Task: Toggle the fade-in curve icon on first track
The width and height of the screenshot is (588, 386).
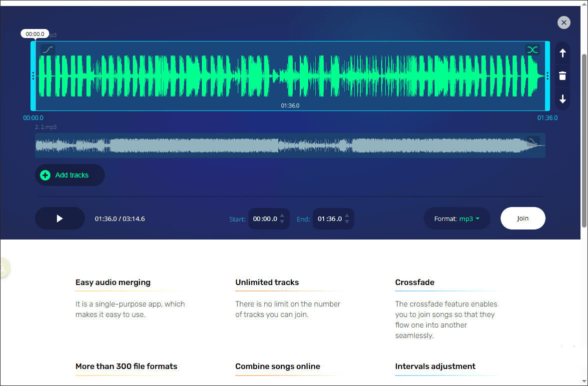Action: click(x=47, y=50)
